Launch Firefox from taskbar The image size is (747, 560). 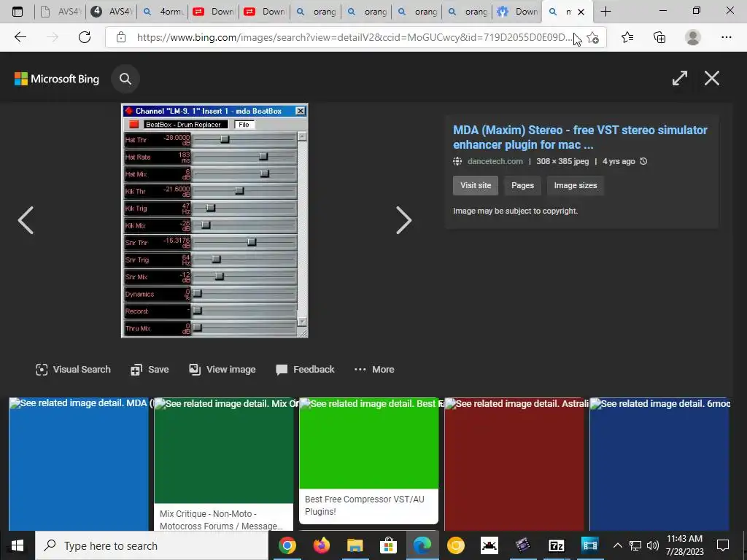pos(322,545)
